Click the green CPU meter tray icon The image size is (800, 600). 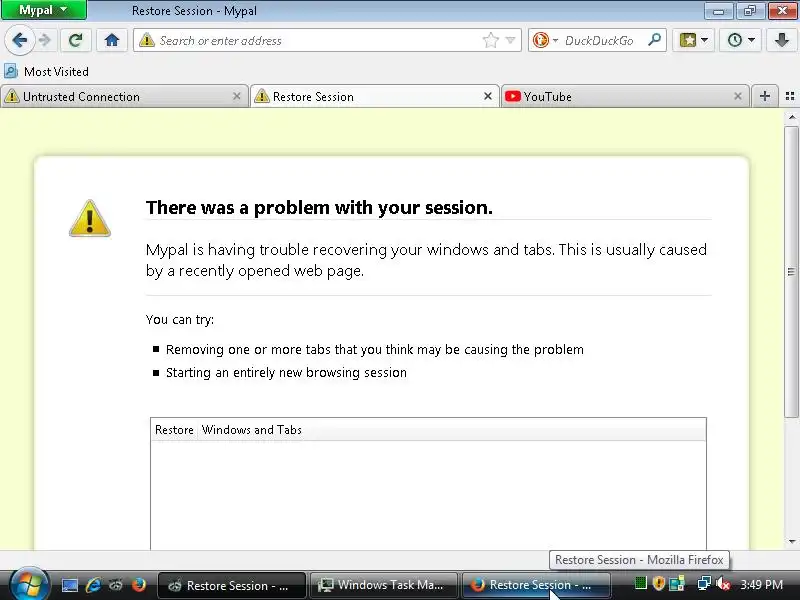tap(640, 583)
